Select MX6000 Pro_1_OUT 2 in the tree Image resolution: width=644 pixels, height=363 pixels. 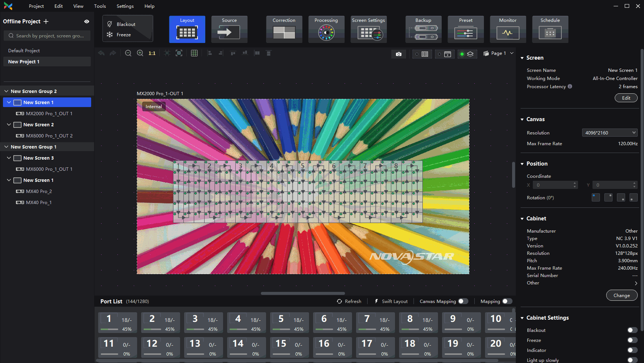pos(49,136)
